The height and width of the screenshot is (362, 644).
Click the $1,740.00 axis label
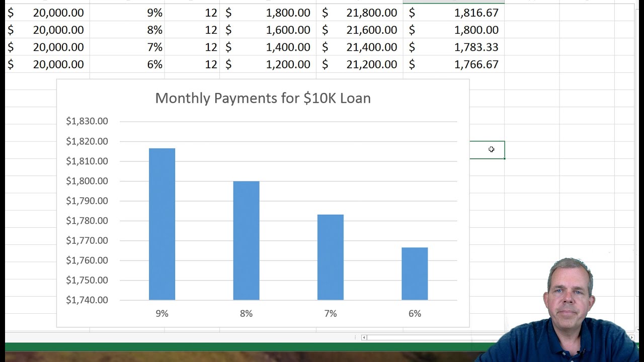tap(87, 300)
